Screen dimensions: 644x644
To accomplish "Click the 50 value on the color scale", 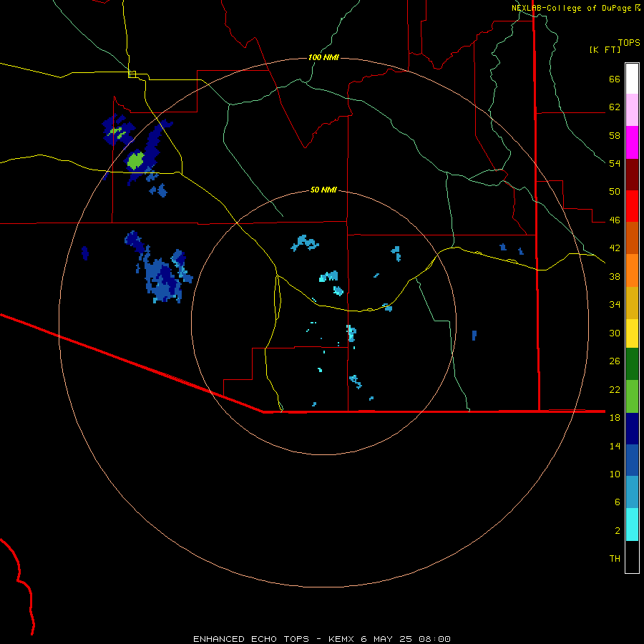I will 615,192.
